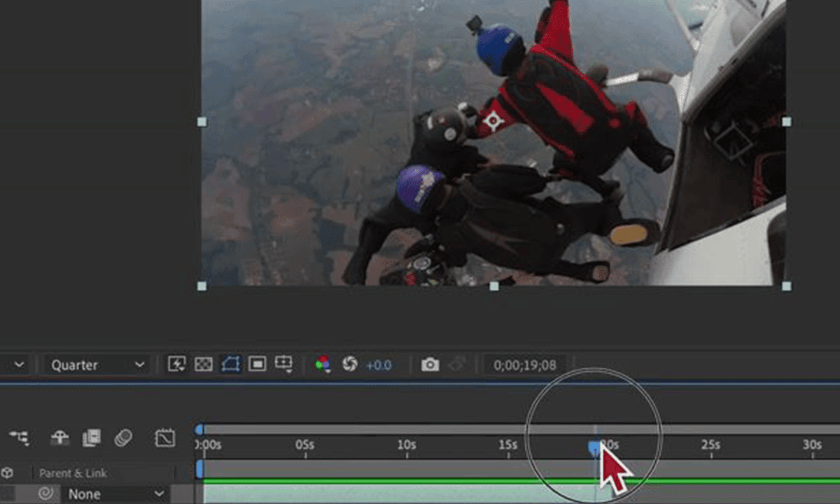Toggle the show channels color icon
This screenshot has width=840, height=504.
point(322,364)
